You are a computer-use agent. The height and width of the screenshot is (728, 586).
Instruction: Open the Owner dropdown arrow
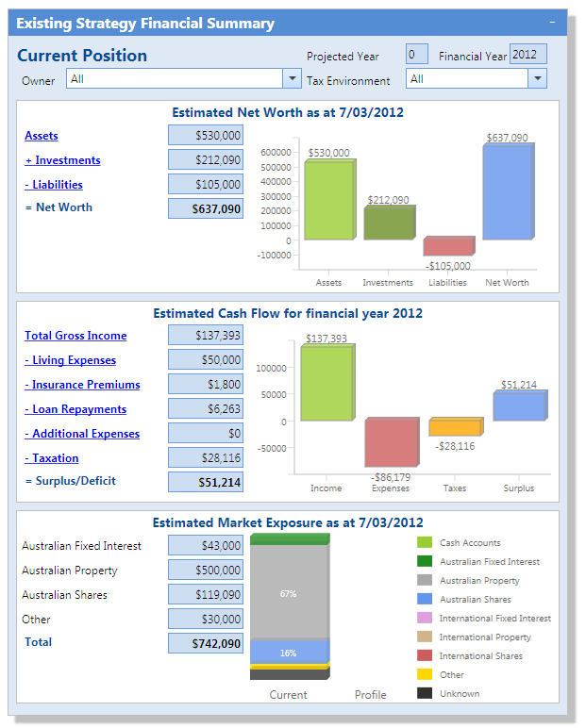(292, 78)
